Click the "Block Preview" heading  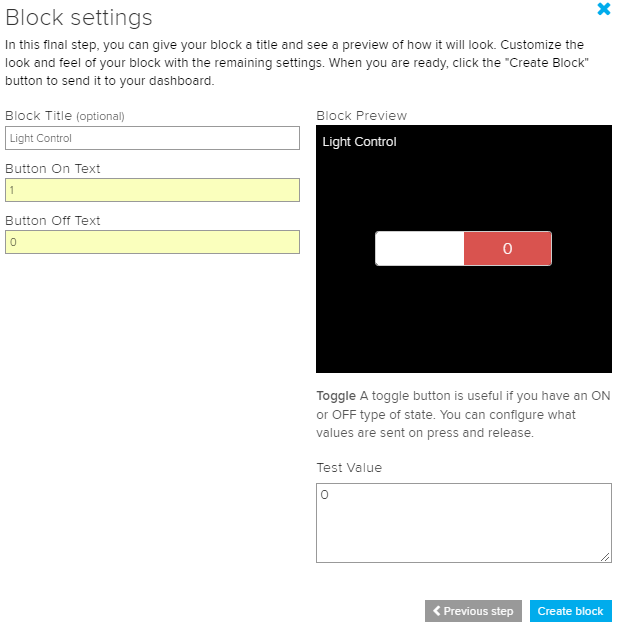[x=362, y=116]
